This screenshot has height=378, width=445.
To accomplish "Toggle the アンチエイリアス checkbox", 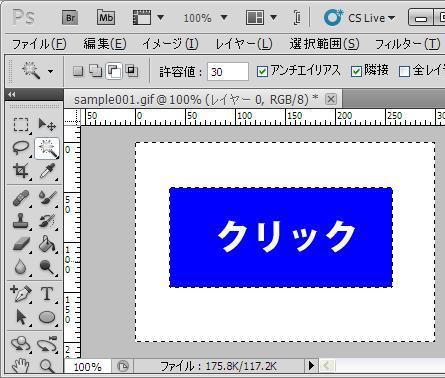I will tap(262, 71).
